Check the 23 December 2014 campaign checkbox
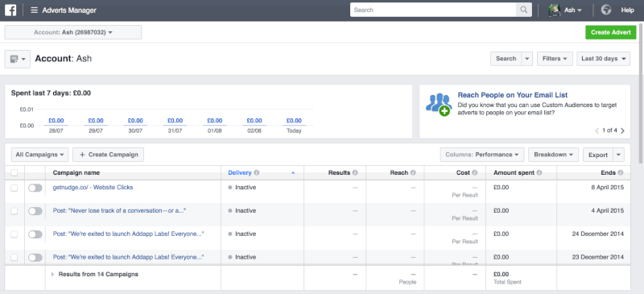The image size is (644, 294). [x=14, y=258]
